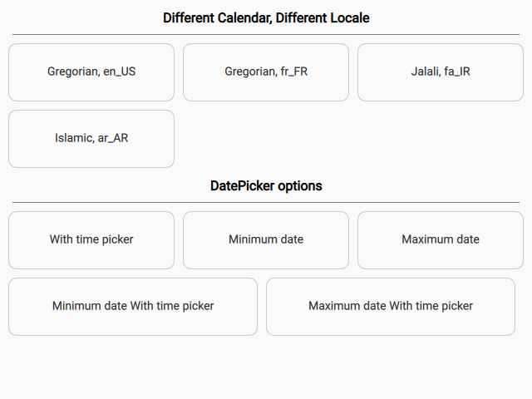
Task: Choose the Islamic, ar_AR calendar
Action: 91,139
